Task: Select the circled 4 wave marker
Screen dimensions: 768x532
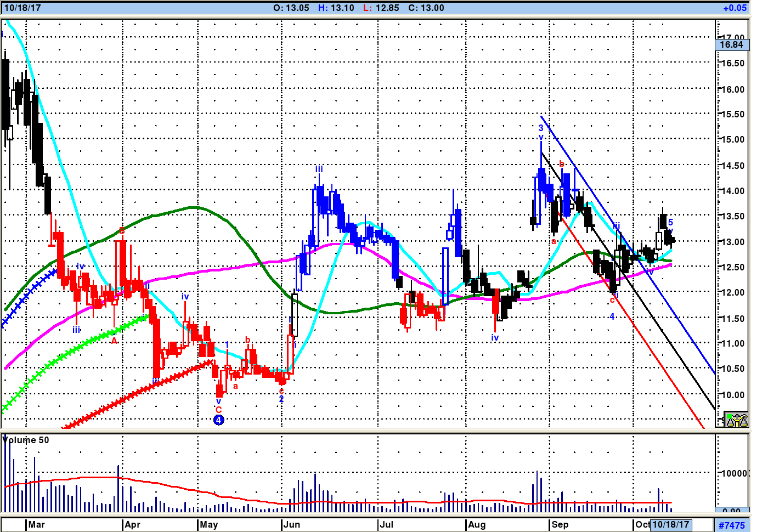Action: point(218,420)
